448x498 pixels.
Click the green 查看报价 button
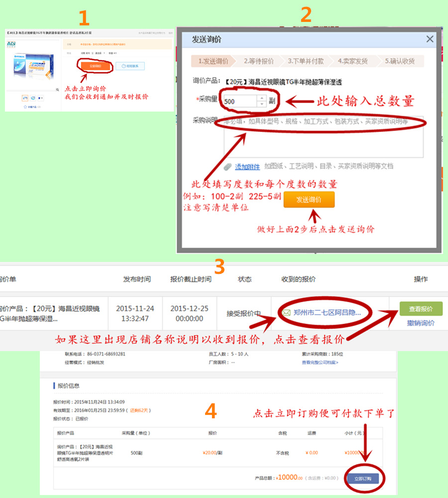[421, 309]
